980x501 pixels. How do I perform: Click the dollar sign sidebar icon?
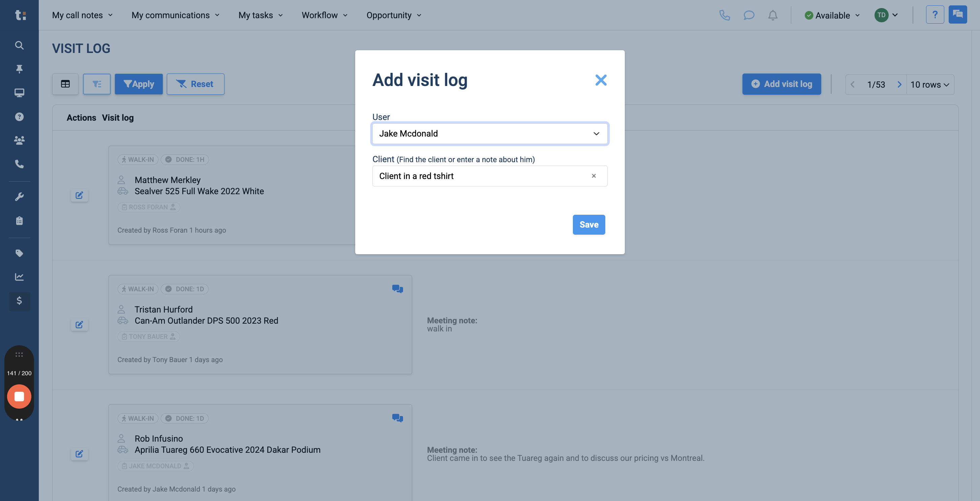(19, 301)
